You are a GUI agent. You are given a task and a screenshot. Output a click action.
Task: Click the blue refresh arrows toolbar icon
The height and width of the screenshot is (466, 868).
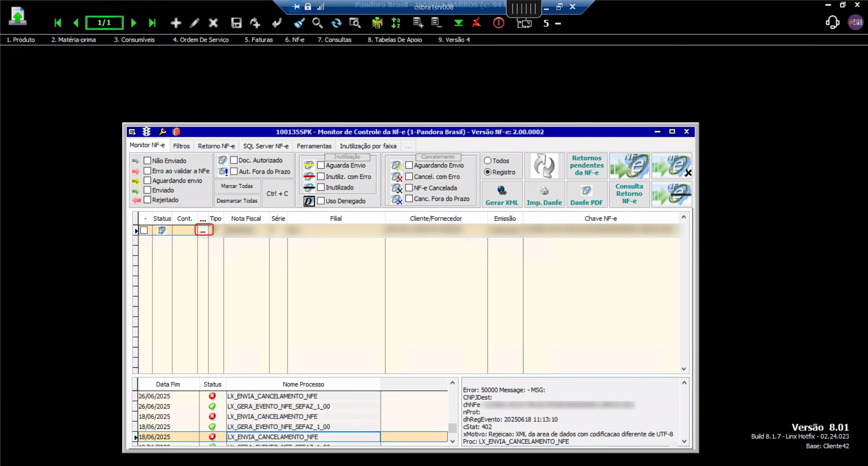336,23
